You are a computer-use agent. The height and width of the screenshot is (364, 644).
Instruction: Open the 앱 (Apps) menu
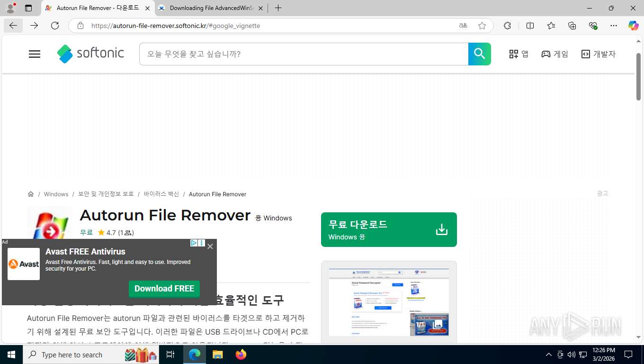coord(519,54)
